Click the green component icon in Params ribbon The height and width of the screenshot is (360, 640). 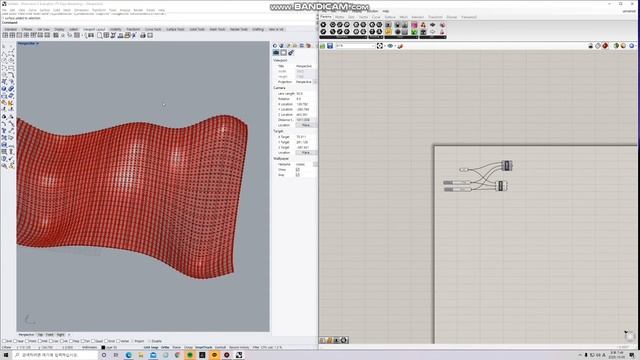(414, 32)
